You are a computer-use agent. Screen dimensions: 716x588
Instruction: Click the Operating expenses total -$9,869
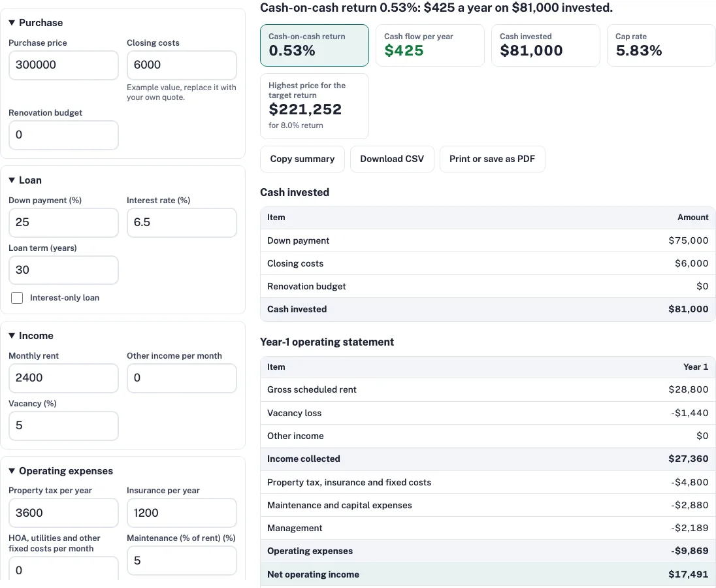click(x=689, y=551)
